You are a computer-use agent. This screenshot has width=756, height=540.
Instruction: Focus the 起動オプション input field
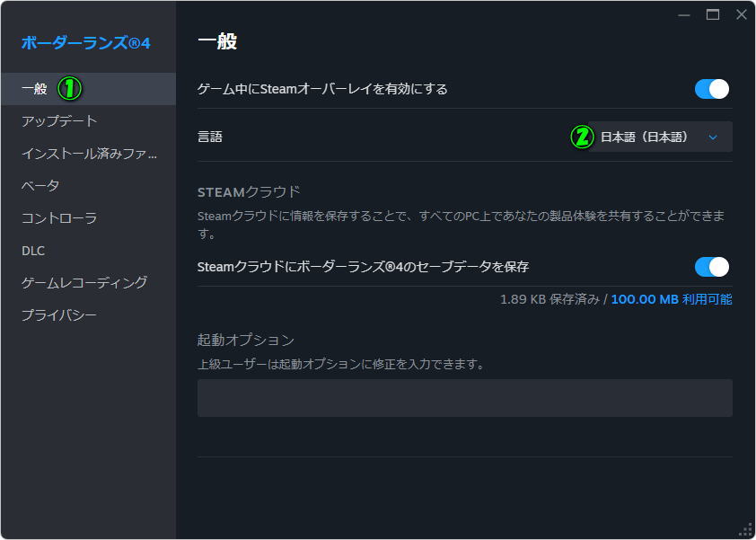pos(465,398)
